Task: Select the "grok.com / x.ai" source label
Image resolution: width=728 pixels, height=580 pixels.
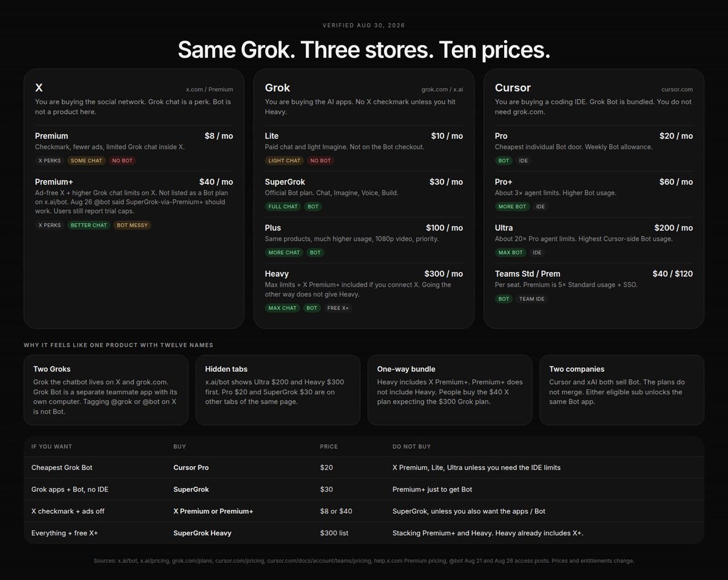Action: [442, 89]
